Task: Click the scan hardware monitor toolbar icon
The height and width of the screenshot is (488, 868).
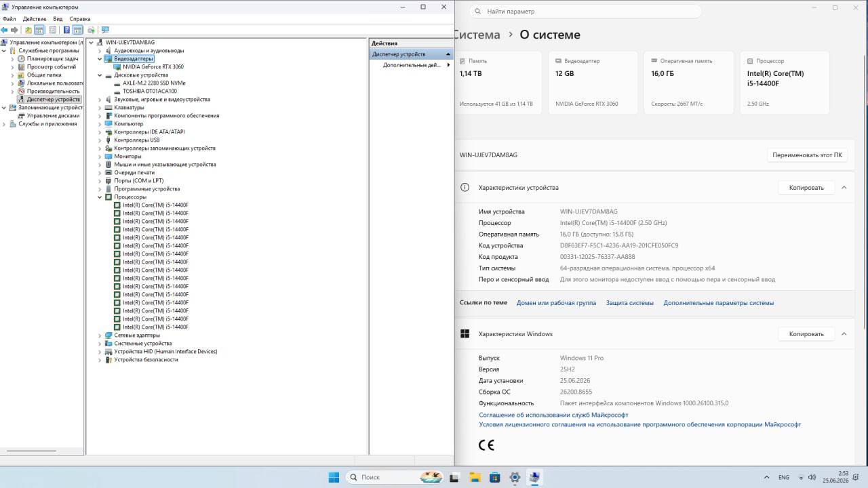Action: 105,30
